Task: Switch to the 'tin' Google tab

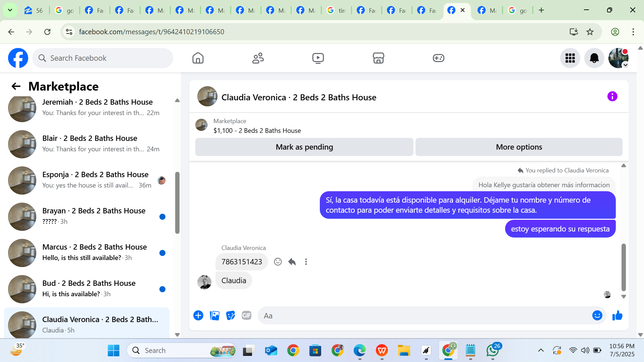Action: (x=336, y=10)
